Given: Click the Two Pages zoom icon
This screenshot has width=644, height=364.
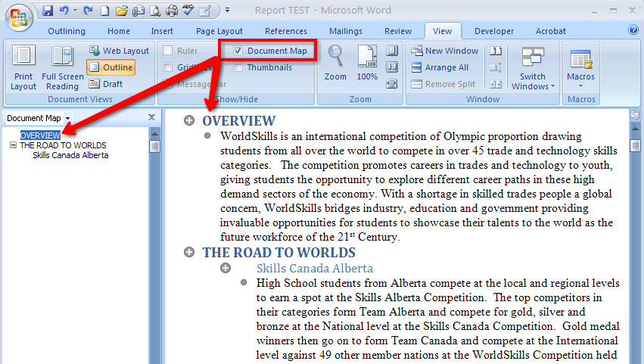Looking at the screenshot, I should click(392, 67).
